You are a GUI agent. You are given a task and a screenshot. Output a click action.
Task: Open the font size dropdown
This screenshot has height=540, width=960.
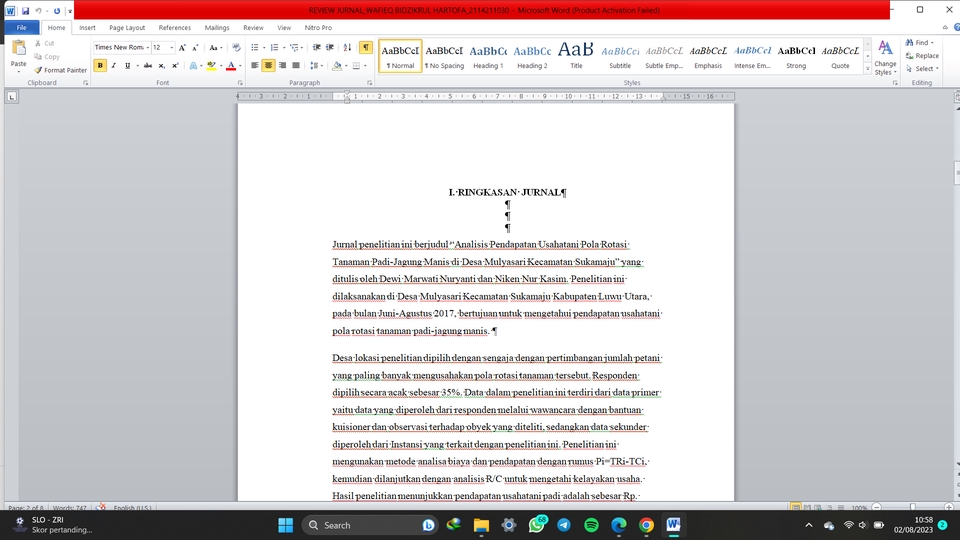click(x=171, y=47)
